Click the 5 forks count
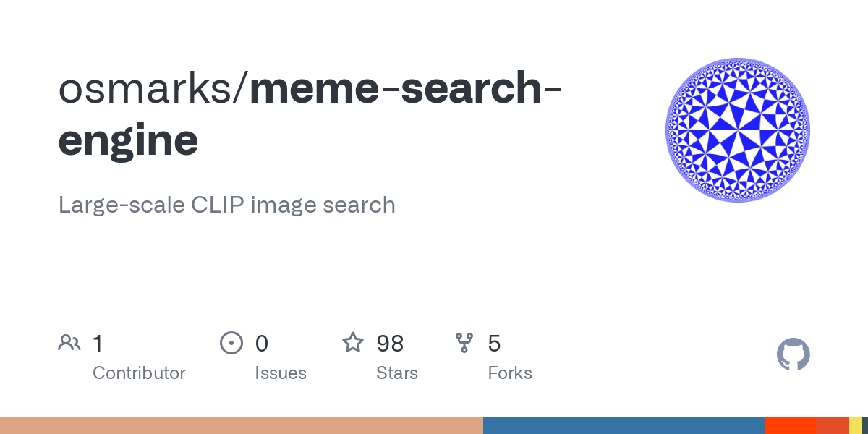The width and height of the screenshot is (868, 434). pos(494,343)
